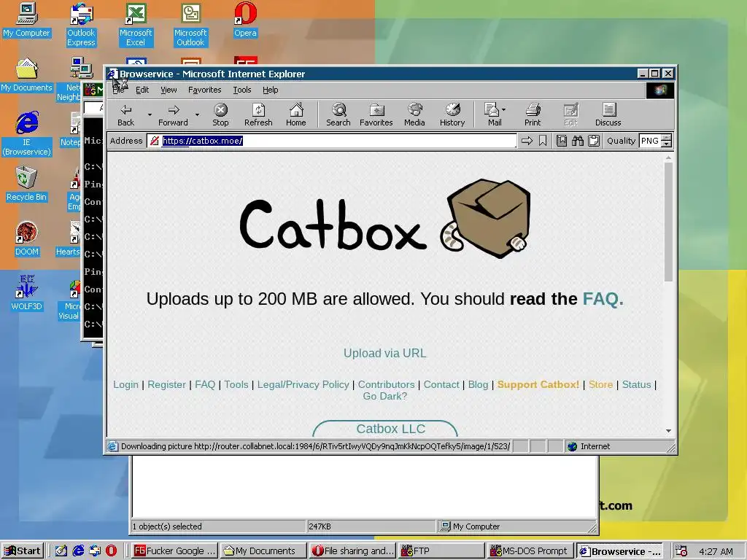Screen dimensions: 747x560
Task: Open the Start menu
Action: (23, 551)
